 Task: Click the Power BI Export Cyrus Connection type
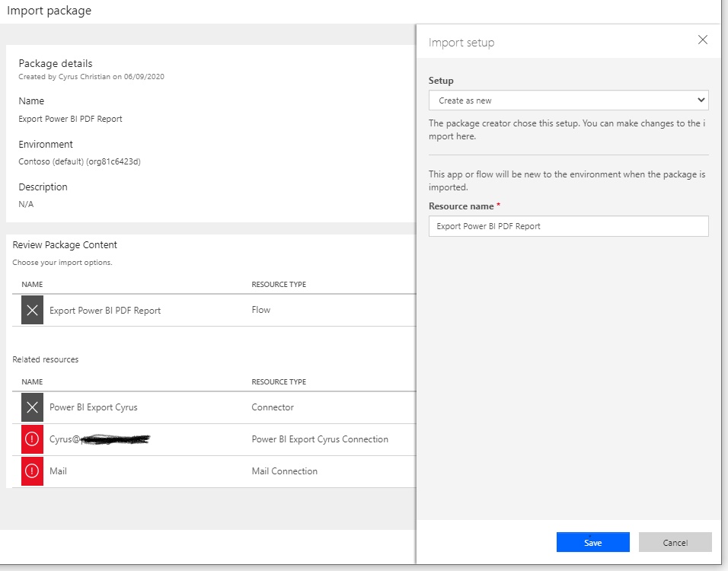coord(320,439)
